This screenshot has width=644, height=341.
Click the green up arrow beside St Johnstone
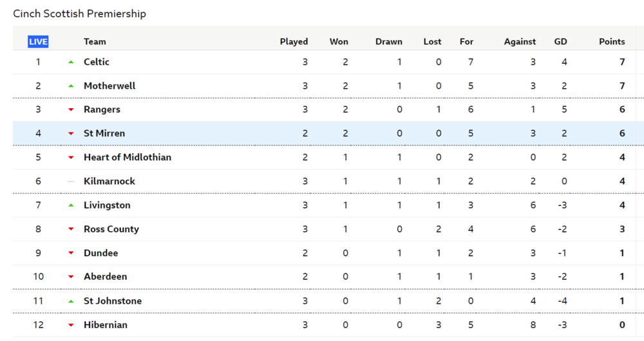71,301
